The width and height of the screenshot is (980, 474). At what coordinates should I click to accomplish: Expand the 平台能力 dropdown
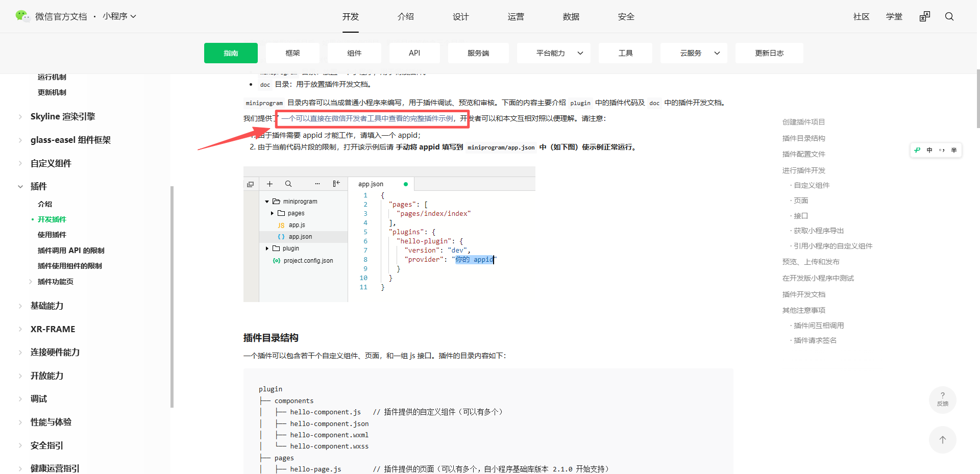(x=554, y=53)
